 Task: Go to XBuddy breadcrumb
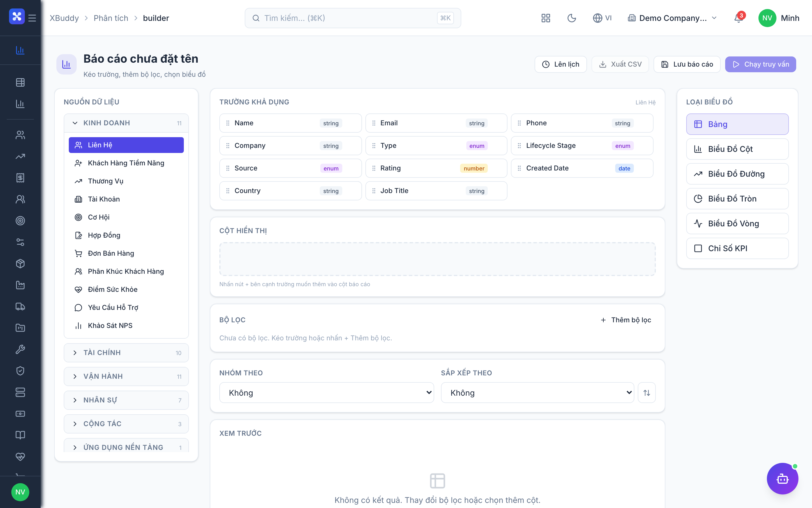(64, 18)
